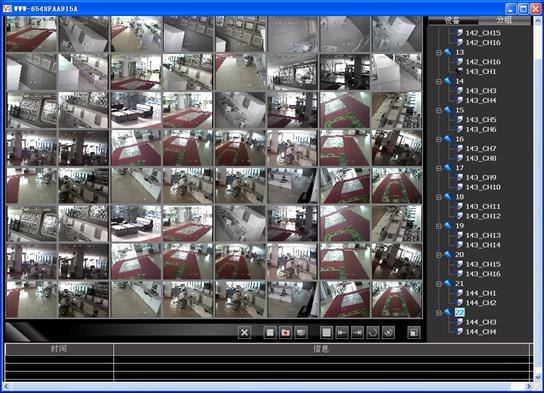Screen dimensions: 544x393
Task: Select channel 143_CH16 in the tree
Action: pos(483,274)
